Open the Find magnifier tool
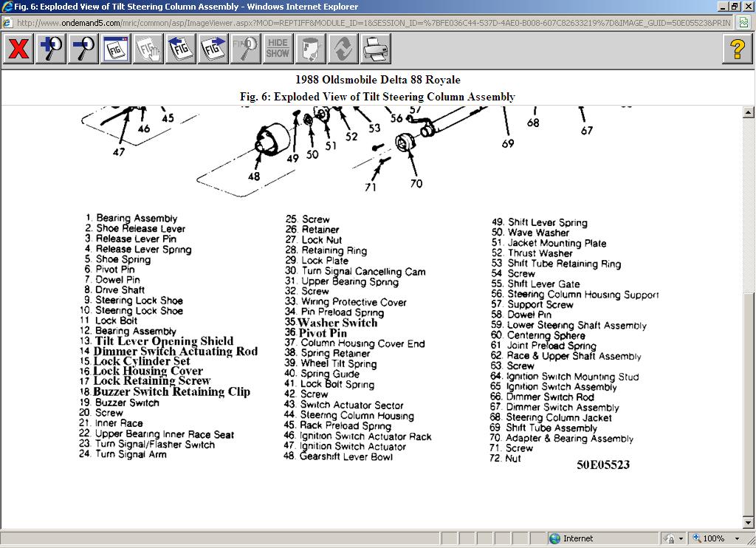756x548 pixels. pos(245,49)
